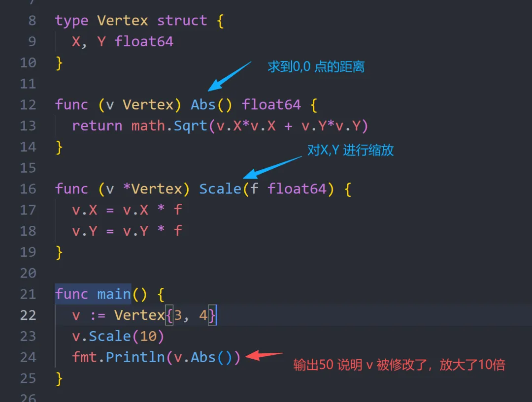Click the *Vertex pointer receiver on line 16

157,189
